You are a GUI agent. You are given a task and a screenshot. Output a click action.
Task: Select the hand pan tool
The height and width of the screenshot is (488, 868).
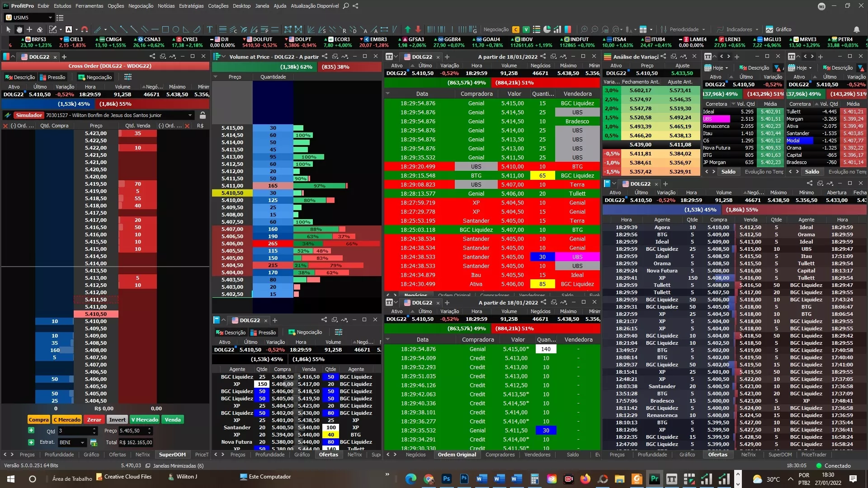click(19, 29)
